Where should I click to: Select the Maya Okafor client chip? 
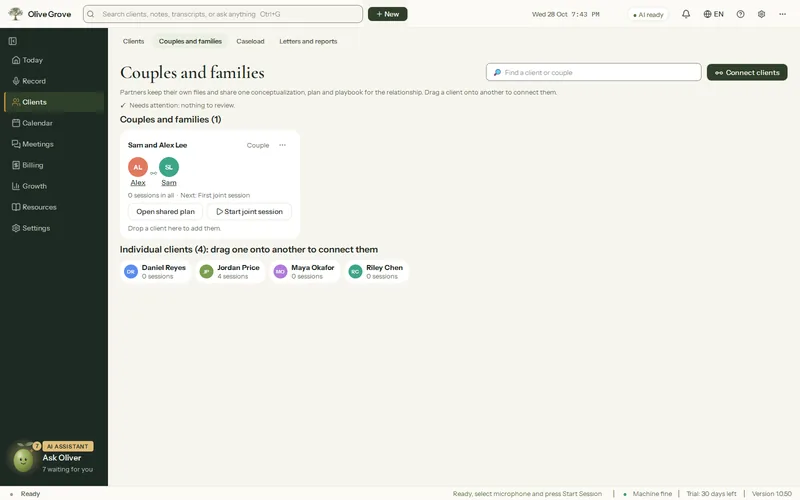click(x=305, y=271)
